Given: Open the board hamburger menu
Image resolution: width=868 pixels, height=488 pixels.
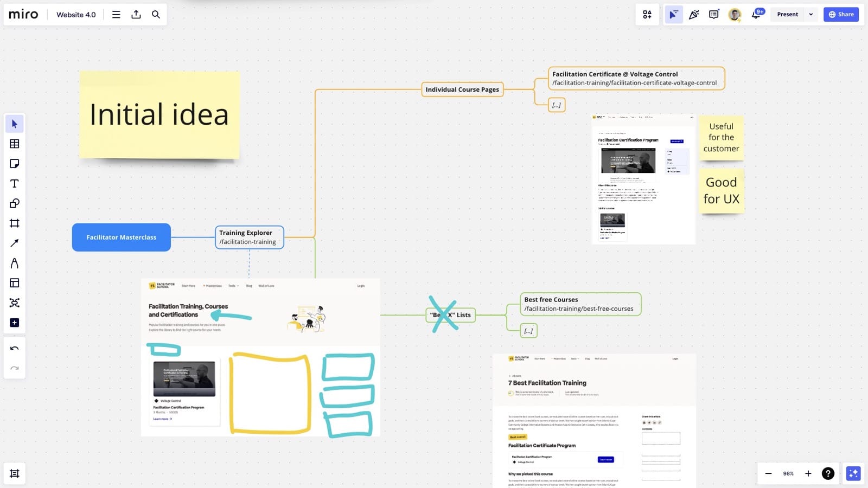Looking at the screenshot, I should (x=116, y=15).
